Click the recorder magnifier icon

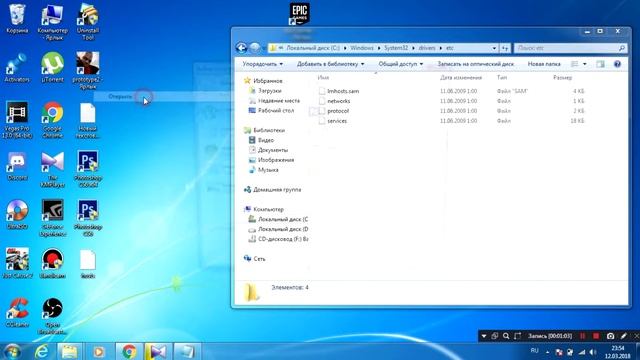(506, 336)
